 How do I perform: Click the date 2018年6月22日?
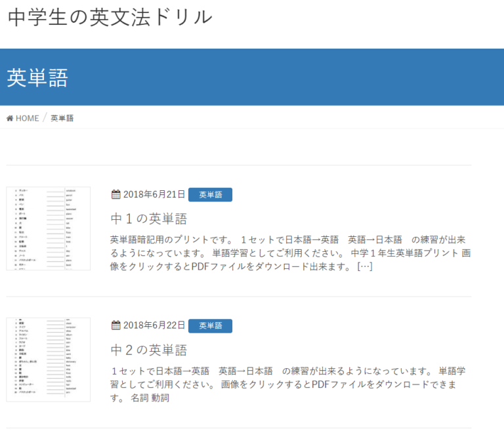point(154,325)
